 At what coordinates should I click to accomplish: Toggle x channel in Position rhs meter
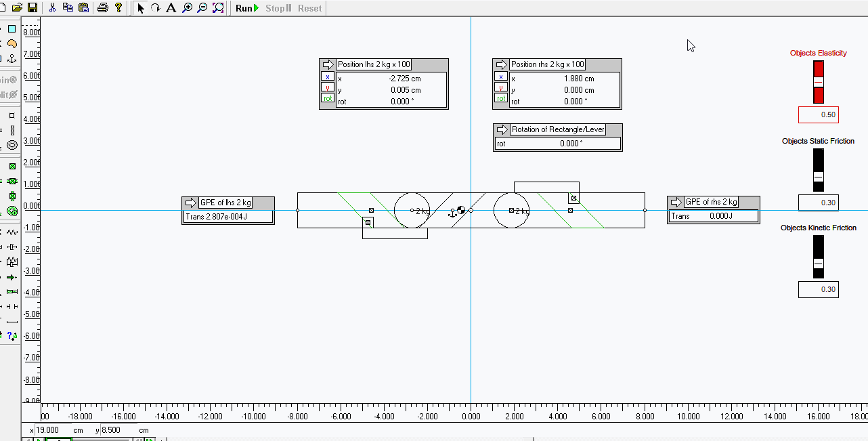click(501, 77)
